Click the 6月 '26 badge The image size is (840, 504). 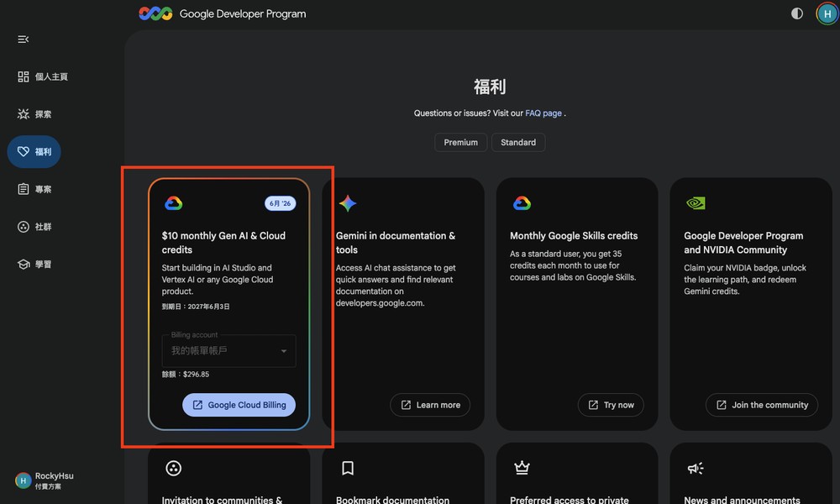281,203
